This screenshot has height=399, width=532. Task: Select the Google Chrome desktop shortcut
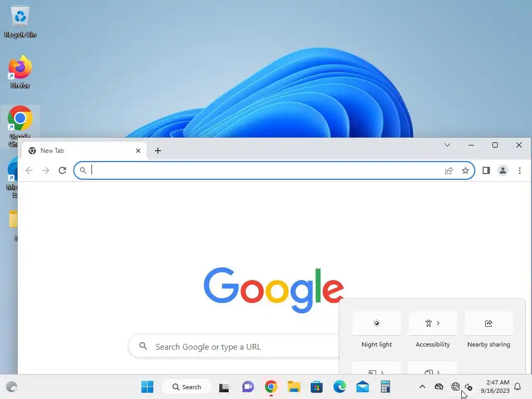(x=20, y=122)
